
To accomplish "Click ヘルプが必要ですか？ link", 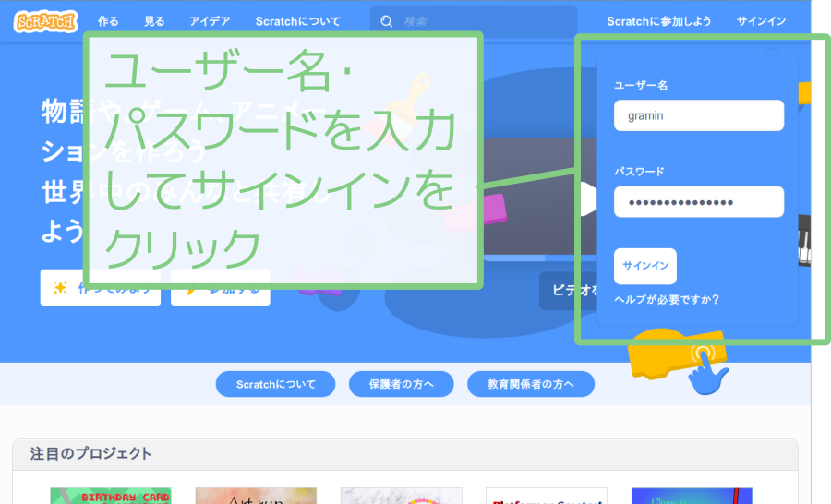I will click(666, 299).
